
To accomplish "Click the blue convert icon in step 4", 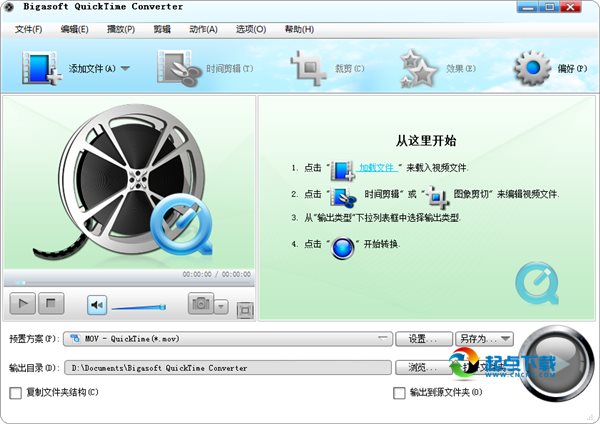I will tap(342, 248).
